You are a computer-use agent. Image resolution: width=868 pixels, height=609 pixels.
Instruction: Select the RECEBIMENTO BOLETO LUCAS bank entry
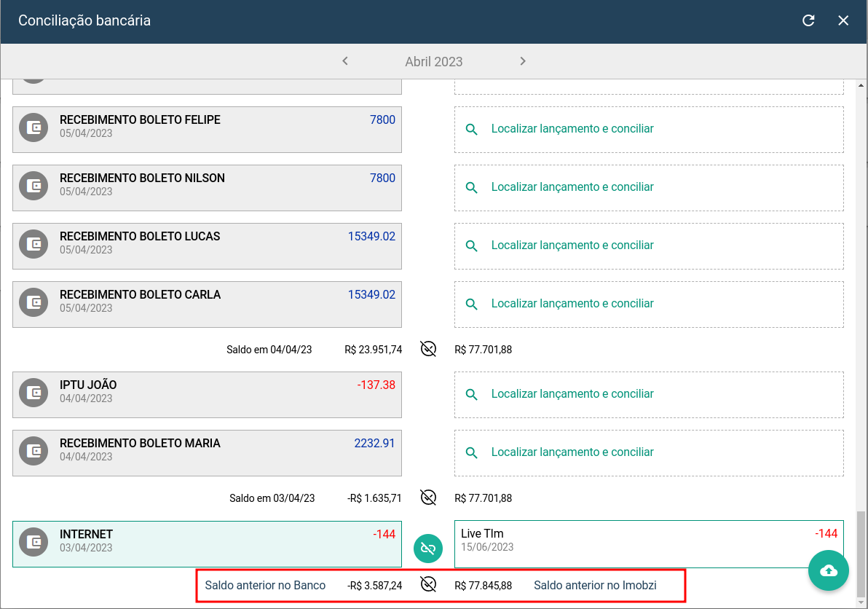pyautogui.click(x=207, y=246)
